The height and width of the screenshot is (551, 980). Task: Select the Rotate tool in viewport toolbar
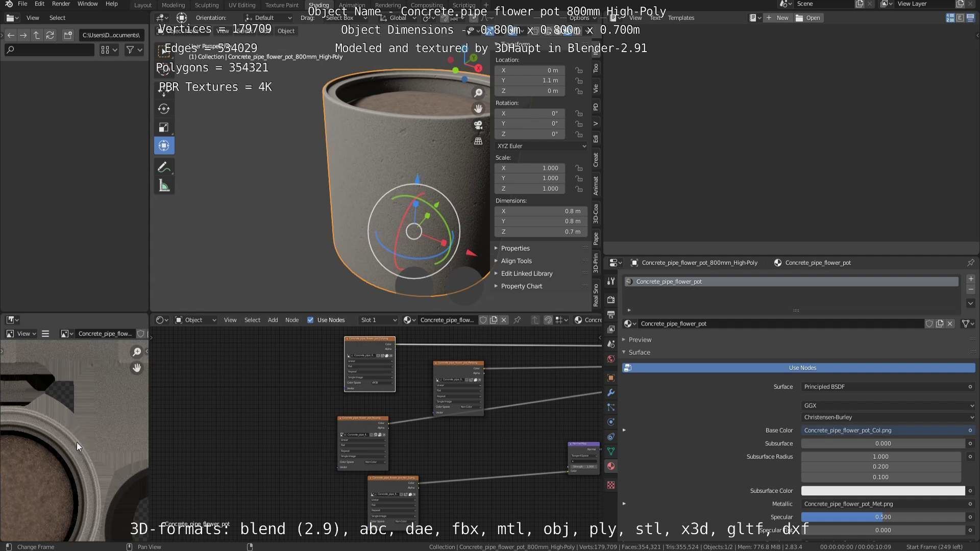click(x=164, y=109)
